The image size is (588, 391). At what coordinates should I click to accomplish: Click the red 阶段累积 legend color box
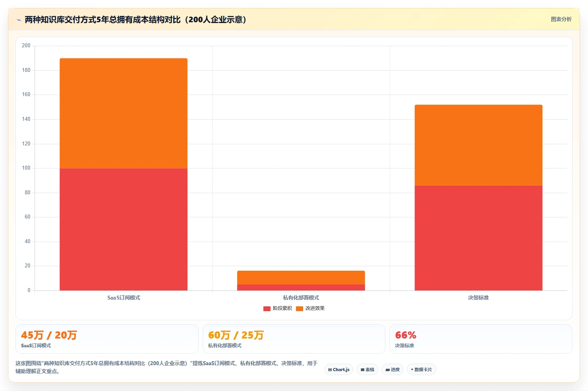coord(267,309)
